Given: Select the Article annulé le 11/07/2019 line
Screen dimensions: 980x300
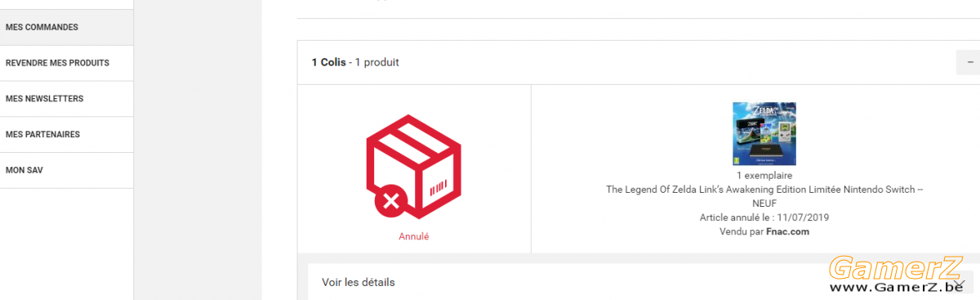Looking at the screenshot, I should click(764, 217).
